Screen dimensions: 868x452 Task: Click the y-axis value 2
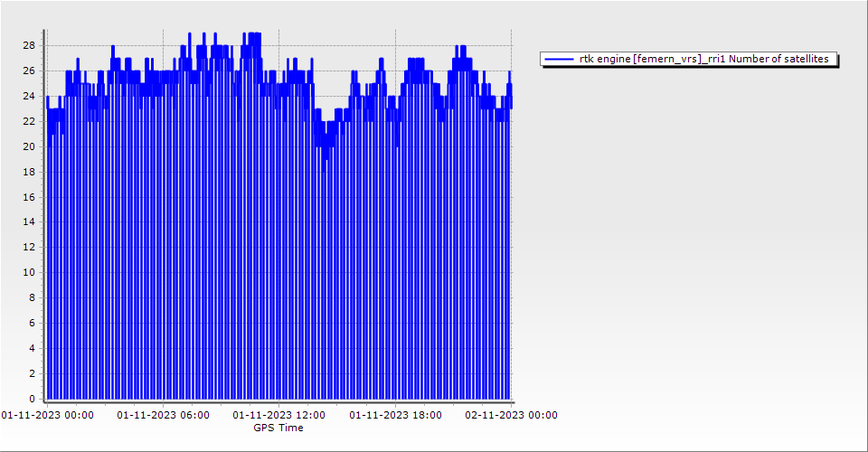point(32,373)
